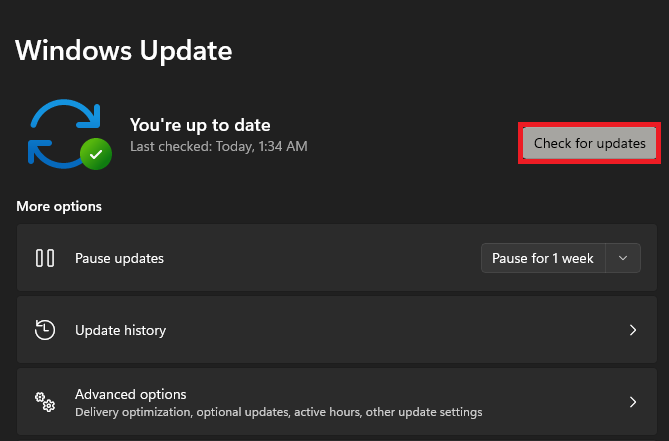The width and height of the screenshot is (669, 441).
Task: Click the green checkmark status badge
Action: [x=95, y=154]
